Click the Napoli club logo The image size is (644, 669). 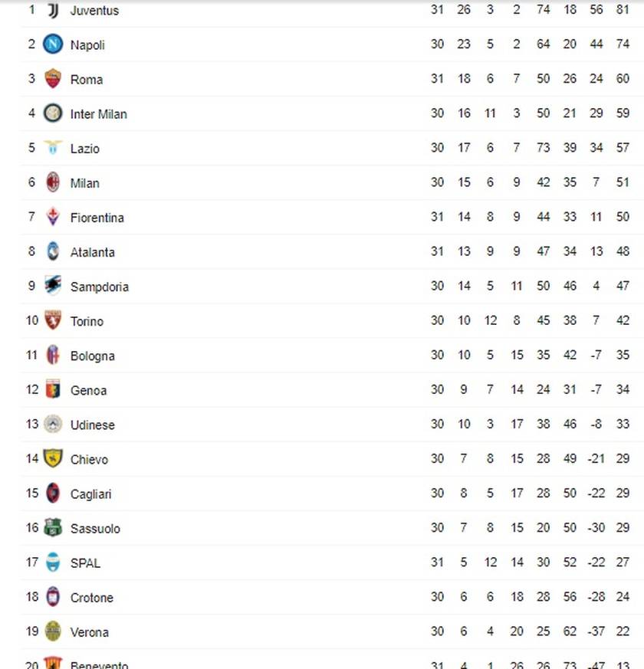53,44
